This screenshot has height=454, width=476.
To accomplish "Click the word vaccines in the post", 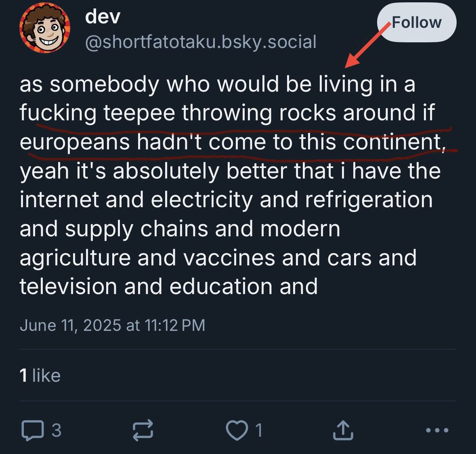I will [229, 258].
